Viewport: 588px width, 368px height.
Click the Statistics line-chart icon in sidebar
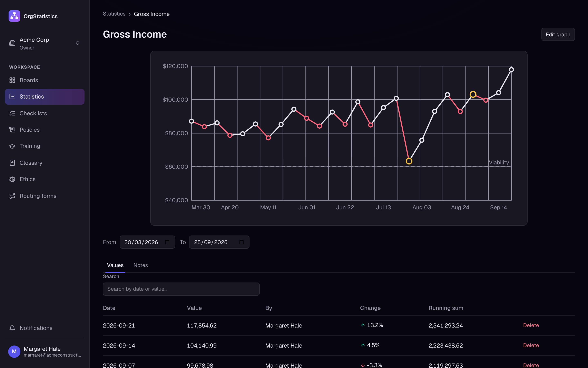(x=12, y=97)
